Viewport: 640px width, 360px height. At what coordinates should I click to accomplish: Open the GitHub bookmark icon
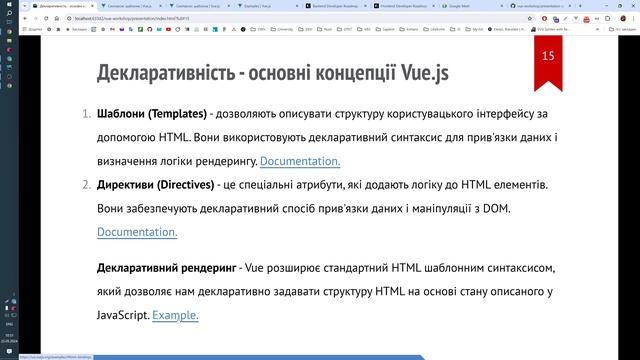click(x=150, y=29)
